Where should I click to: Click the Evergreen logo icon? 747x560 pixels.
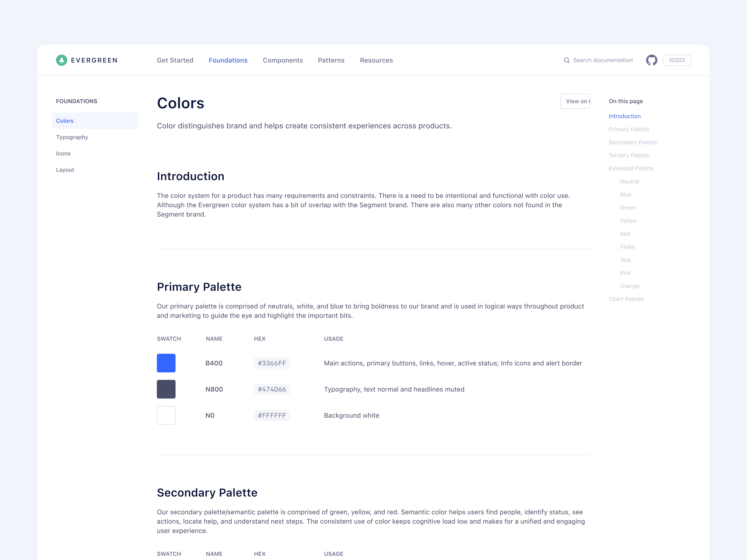click(62, 60)
